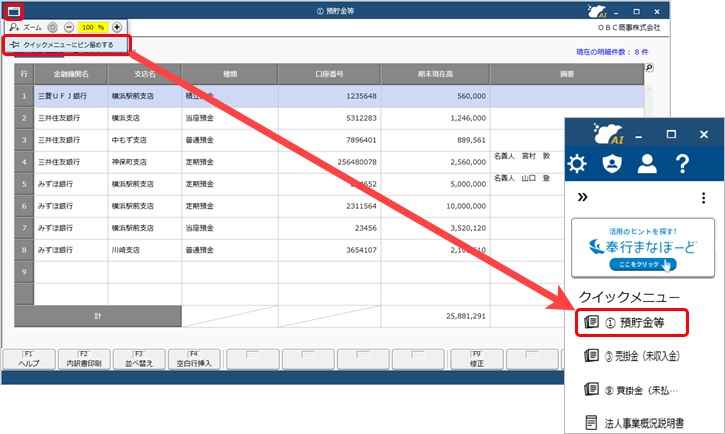
Task: Choose クイックメニューにピン留めする
Action: [x=67, y=45]
